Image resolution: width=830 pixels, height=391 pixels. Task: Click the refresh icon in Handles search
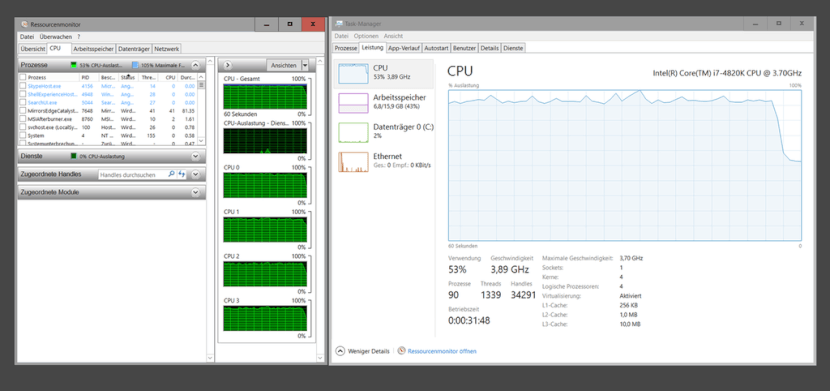[182, 174]
